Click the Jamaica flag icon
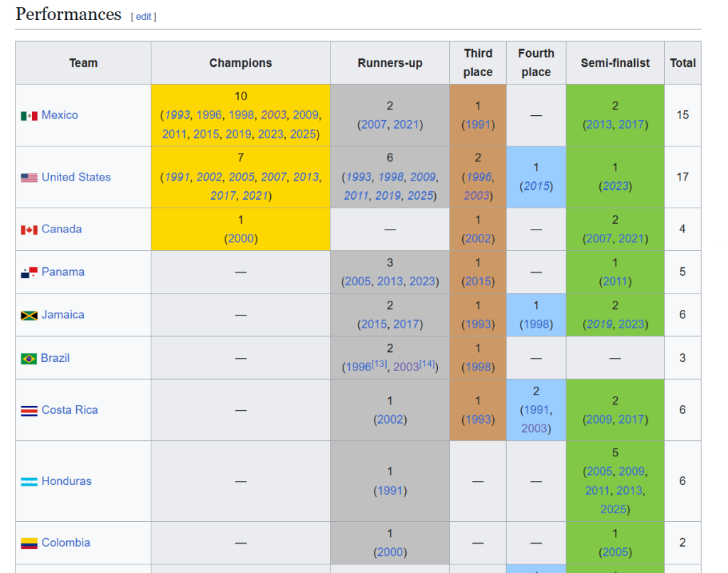The width and height of the screenshot is (728, 573). coord(29,316)
